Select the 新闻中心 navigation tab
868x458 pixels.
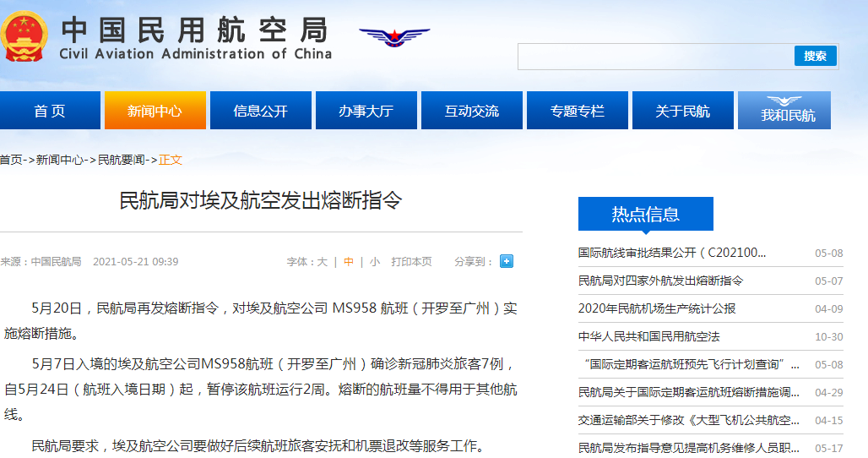155,111
